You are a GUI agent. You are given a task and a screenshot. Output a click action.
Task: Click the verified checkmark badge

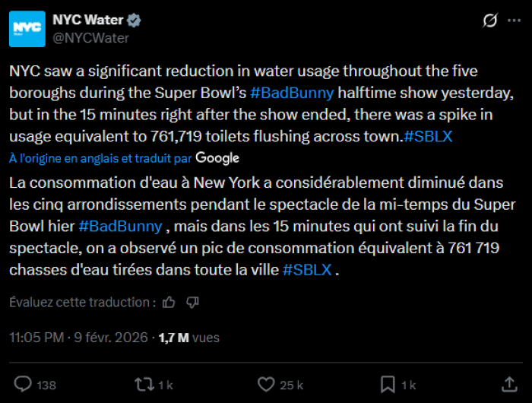pyautogui.click(x=134, y=21)
